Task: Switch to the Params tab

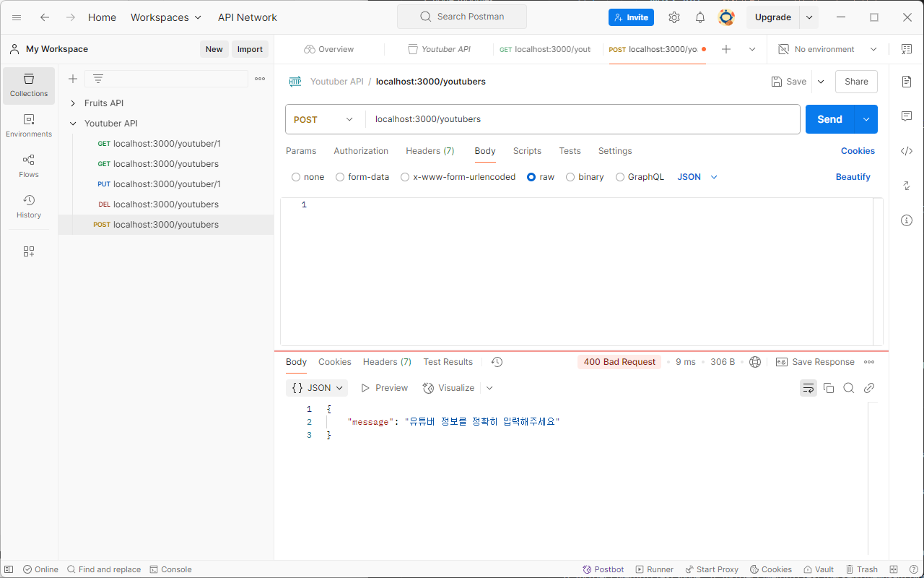Action: pos(301,151)
